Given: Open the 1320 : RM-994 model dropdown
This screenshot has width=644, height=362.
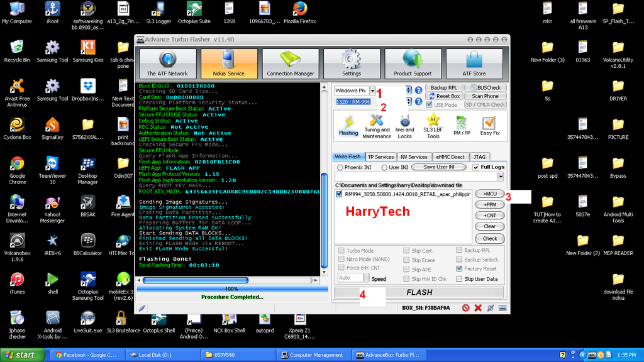Looking at the screenshot, I should (x=355, y=102).
